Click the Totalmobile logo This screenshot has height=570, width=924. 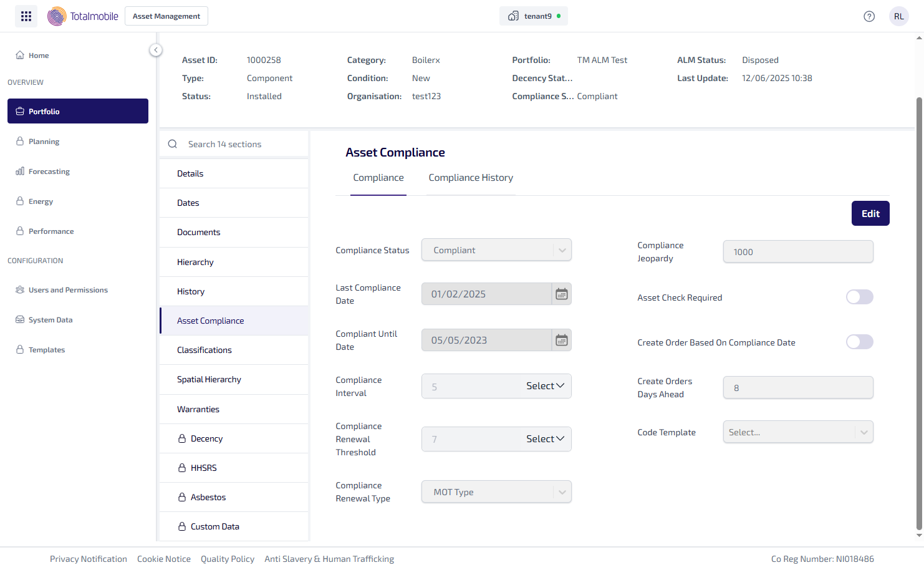coord(83,16)
